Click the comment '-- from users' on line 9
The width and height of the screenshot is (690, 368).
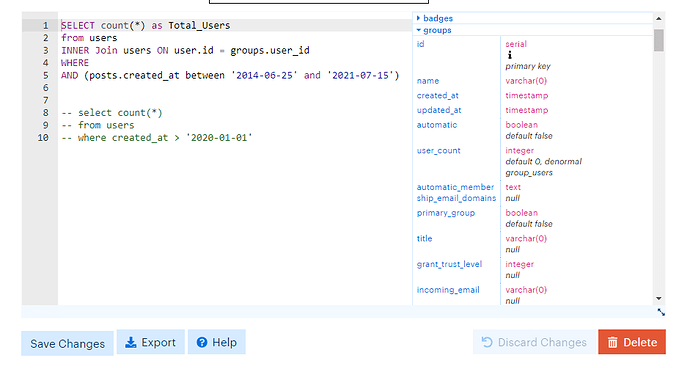[x=98, y=125]
